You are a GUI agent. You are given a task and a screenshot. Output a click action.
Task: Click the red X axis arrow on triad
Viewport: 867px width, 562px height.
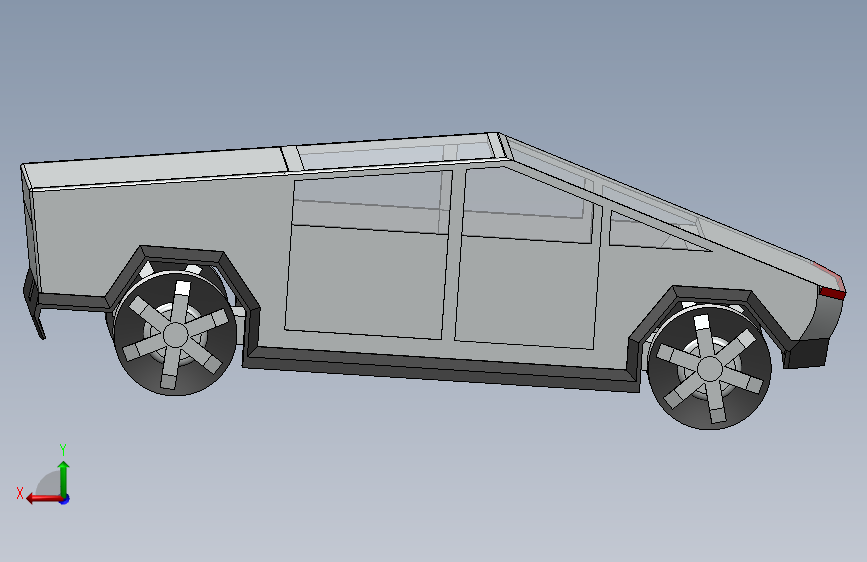43,499
